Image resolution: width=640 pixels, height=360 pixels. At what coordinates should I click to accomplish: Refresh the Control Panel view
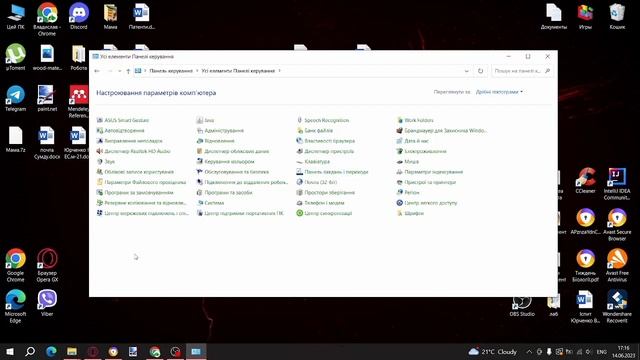pos(480,71)
